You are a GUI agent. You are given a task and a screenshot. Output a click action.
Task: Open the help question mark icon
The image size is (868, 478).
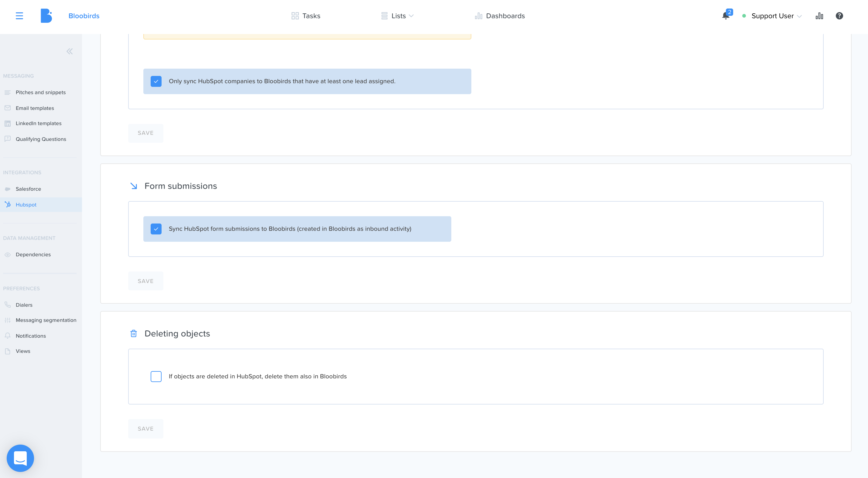839,16
